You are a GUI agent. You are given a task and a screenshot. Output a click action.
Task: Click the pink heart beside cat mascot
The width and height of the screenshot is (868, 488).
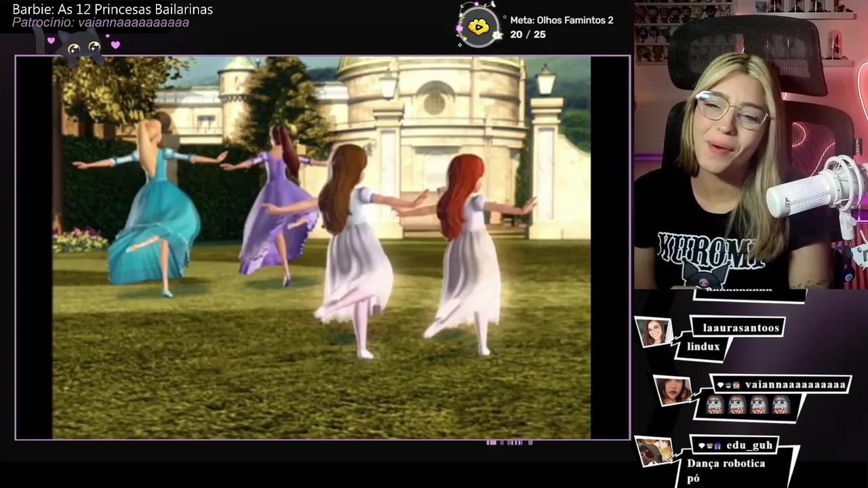[115, 45]
